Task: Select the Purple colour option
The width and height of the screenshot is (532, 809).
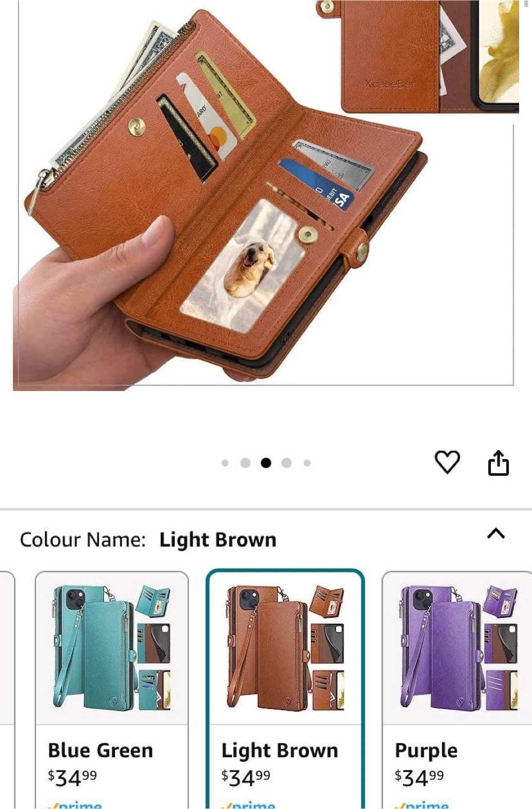Action: 457,690
